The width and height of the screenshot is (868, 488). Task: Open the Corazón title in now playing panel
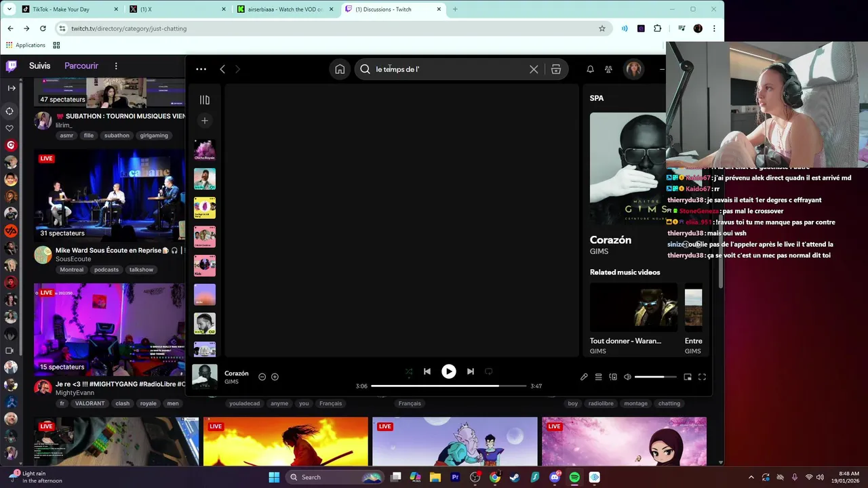[x=610, y=240]
